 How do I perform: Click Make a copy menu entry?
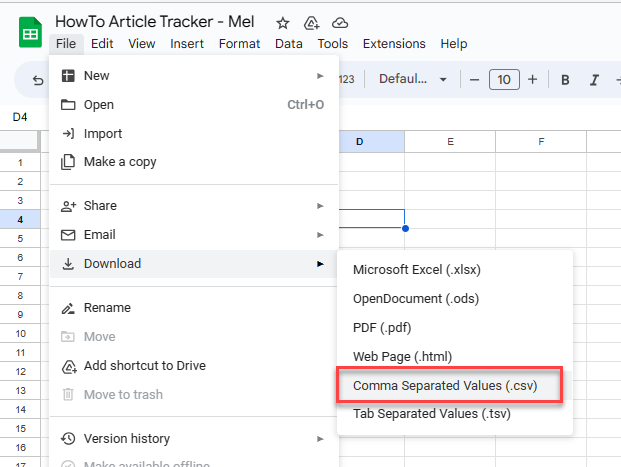(x=120, y=162)
